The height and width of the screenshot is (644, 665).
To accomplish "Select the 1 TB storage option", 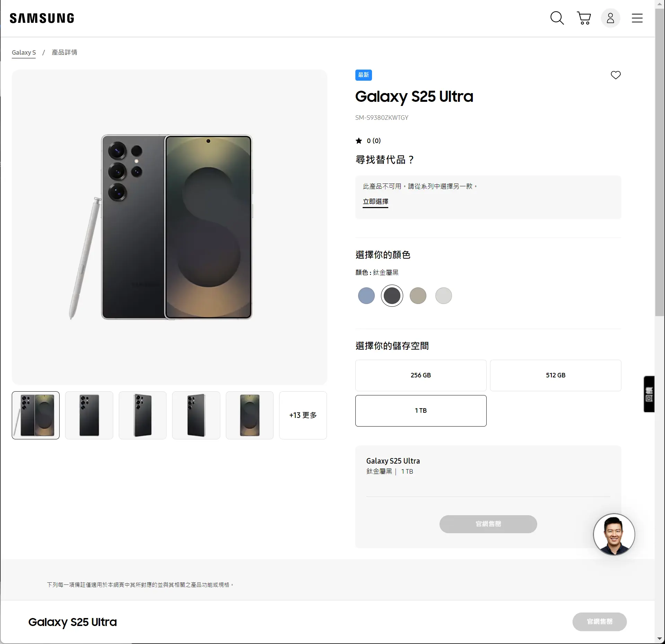I will coord(421,411).
